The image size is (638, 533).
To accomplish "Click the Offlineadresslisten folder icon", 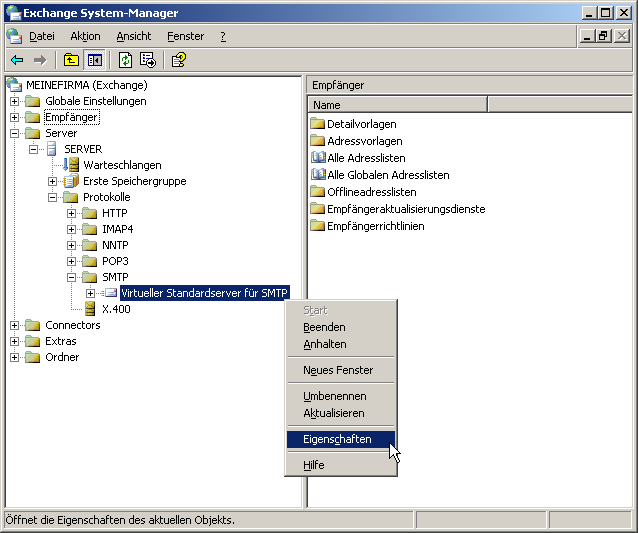I will click(317, 192).
